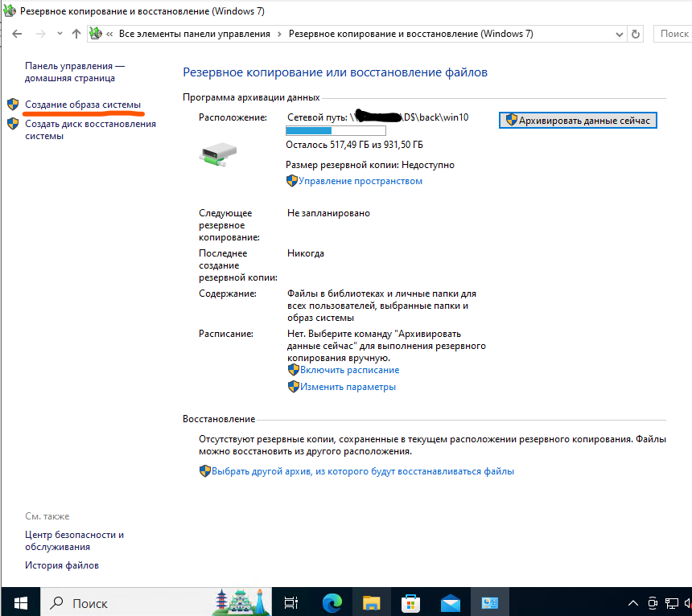Open "Центр безопасности и обслуживания"
The image size is (692, 616).
[74, 540]
